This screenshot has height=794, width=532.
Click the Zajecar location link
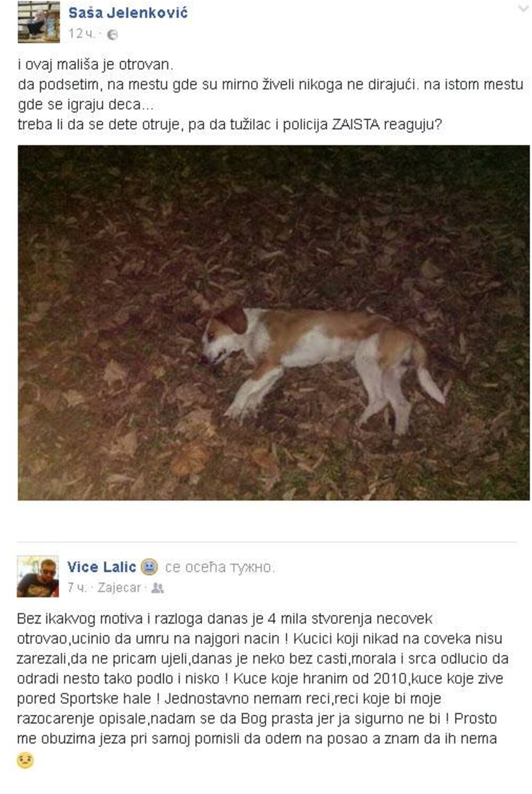pos(119,588)
